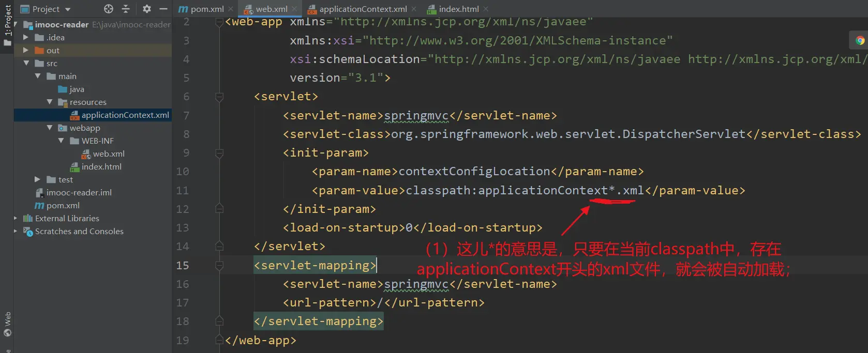Viewport: 868px width, 353px height.
Task: Click the collapse all icon in Project panel
Action: point(126,9)
